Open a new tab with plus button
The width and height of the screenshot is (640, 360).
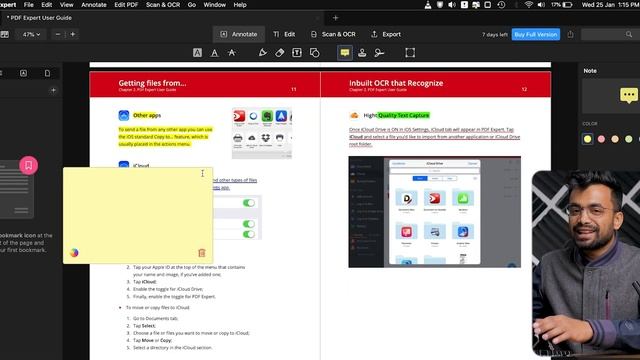click(336, 18)
